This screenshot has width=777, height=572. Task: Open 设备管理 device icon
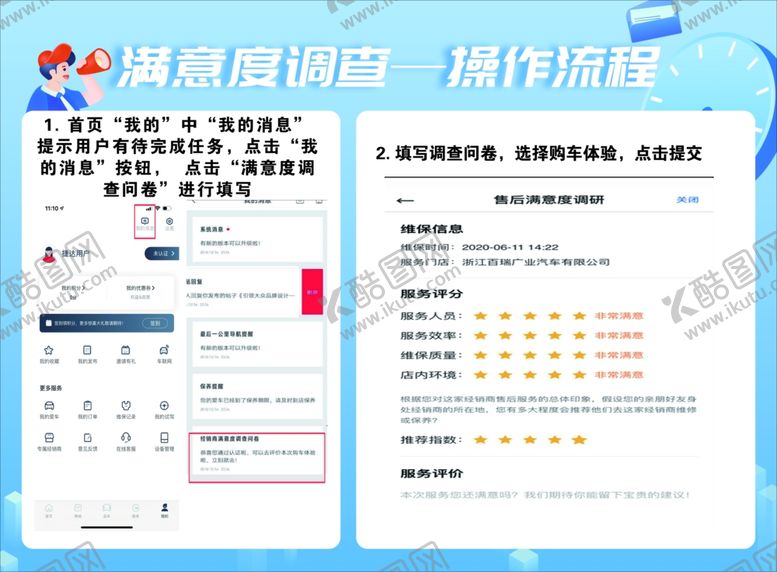point(164,438)
